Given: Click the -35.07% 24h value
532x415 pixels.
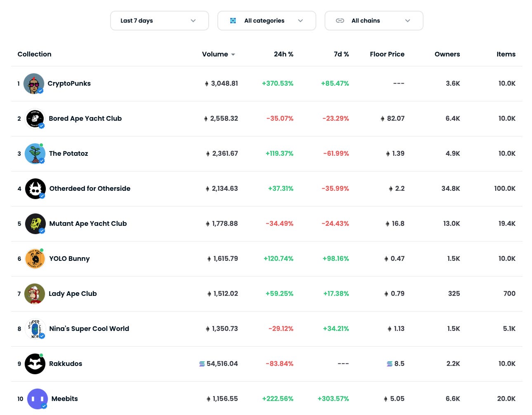Looking at the screenshot, I should point(280,118).
